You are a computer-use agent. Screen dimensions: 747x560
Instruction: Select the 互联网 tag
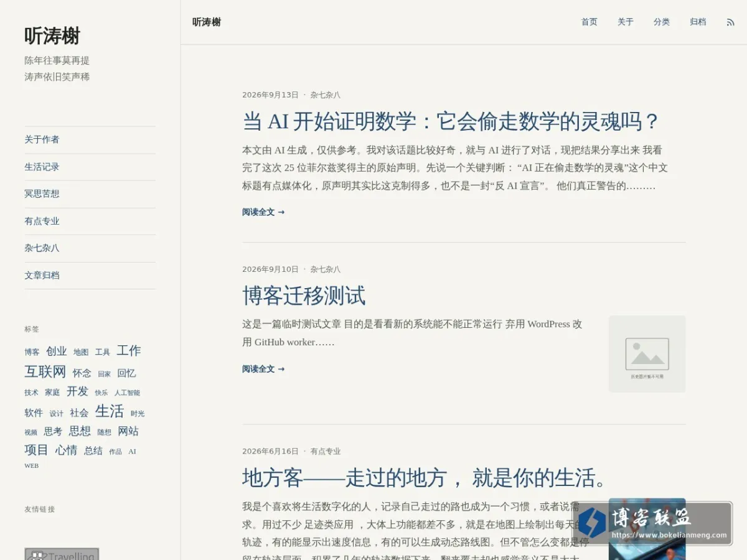(45, 371)
